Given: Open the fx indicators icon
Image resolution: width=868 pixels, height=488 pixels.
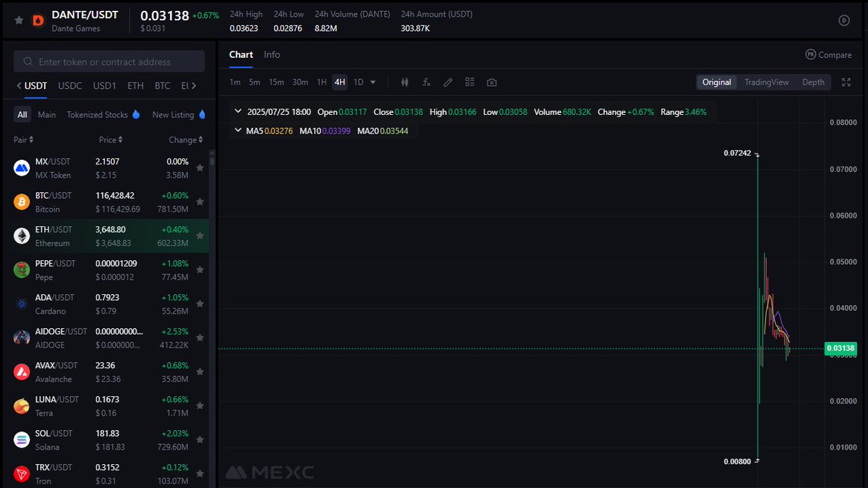Looking at the screenshot, I should pyautogui.click(x=427, y=82).
